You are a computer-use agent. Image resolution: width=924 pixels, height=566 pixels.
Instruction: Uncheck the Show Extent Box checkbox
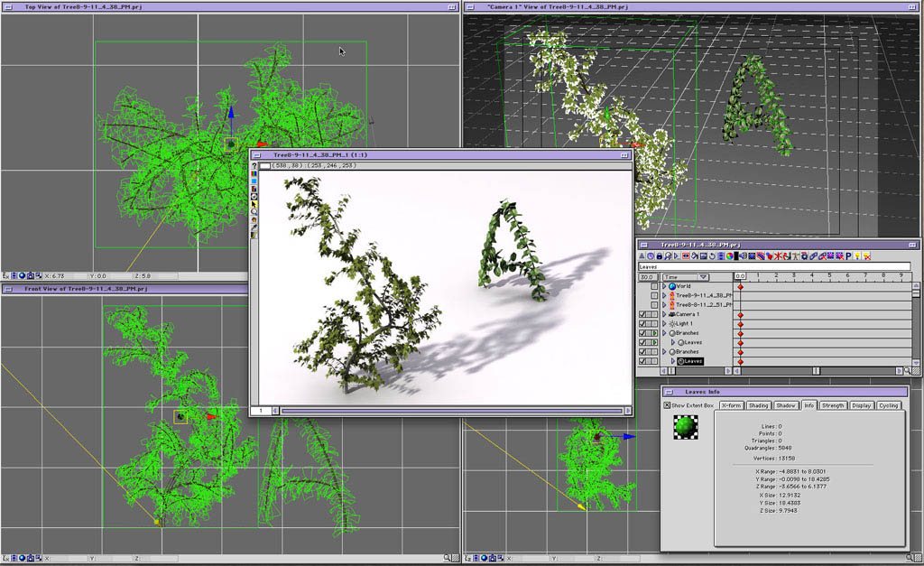click(667, 405)
